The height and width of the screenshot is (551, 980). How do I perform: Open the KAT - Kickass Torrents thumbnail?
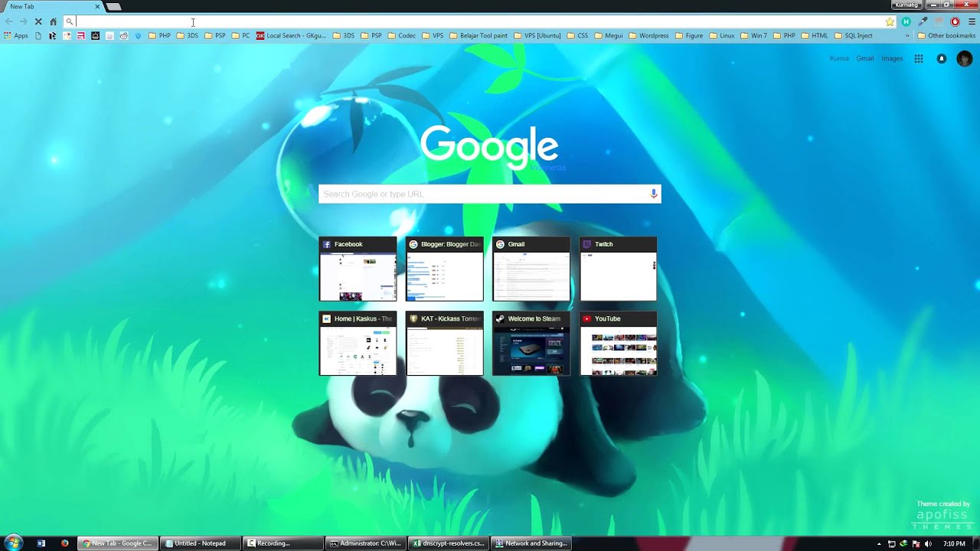tap(445, 344)
